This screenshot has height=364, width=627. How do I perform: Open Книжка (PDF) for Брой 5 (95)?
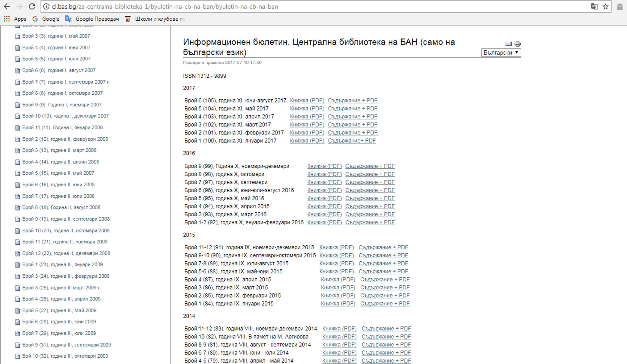324,198
